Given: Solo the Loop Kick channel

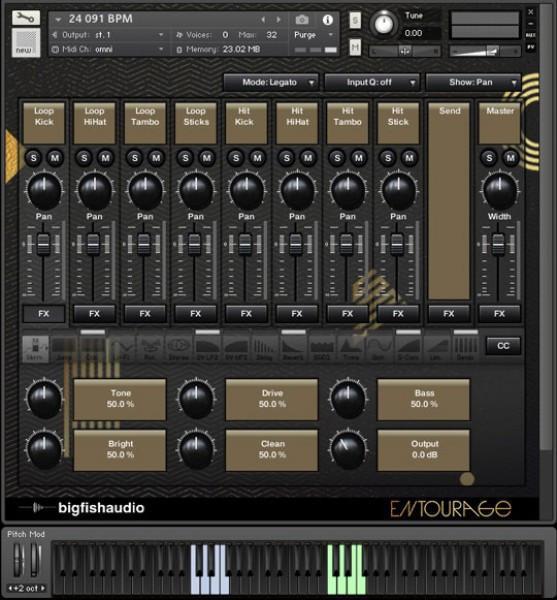Looking at the screenshot, I should [34, 158].
